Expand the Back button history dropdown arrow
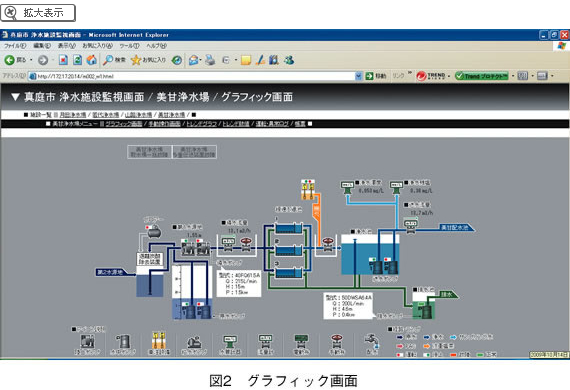 (x=31, y=60)
